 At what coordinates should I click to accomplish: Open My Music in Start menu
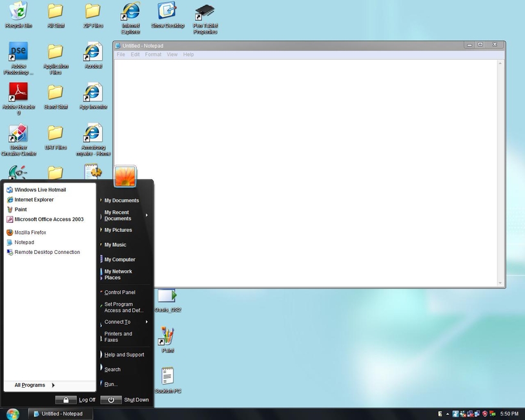pyautogui.click(x=125, y=244)
